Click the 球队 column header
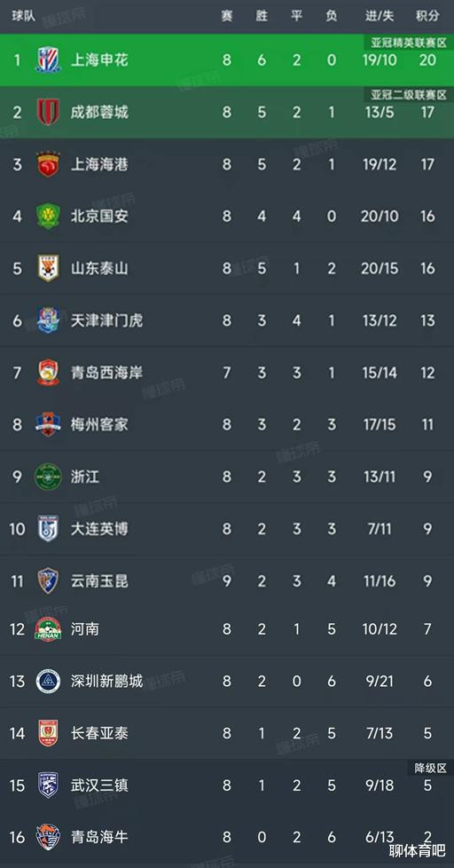The width and height of the screenshot is (454, 868). pyautogui.click(x=24, y=16)
